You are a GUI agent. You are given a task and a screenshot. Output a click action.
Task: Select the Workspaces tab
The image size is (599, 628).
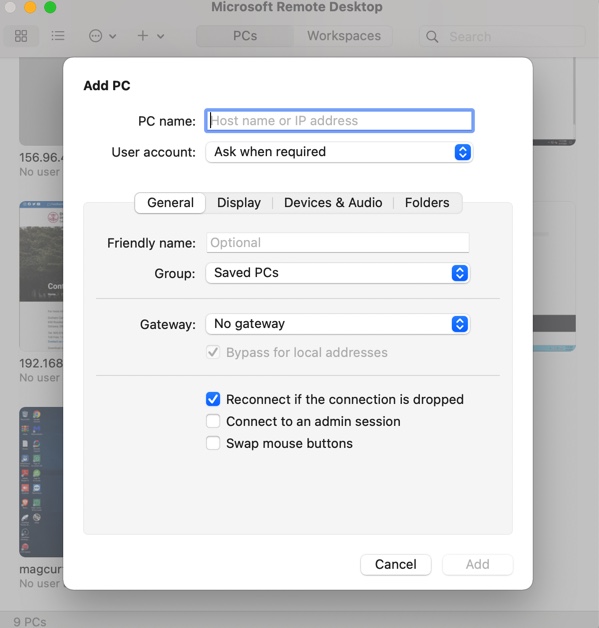(x=344, y=36)
